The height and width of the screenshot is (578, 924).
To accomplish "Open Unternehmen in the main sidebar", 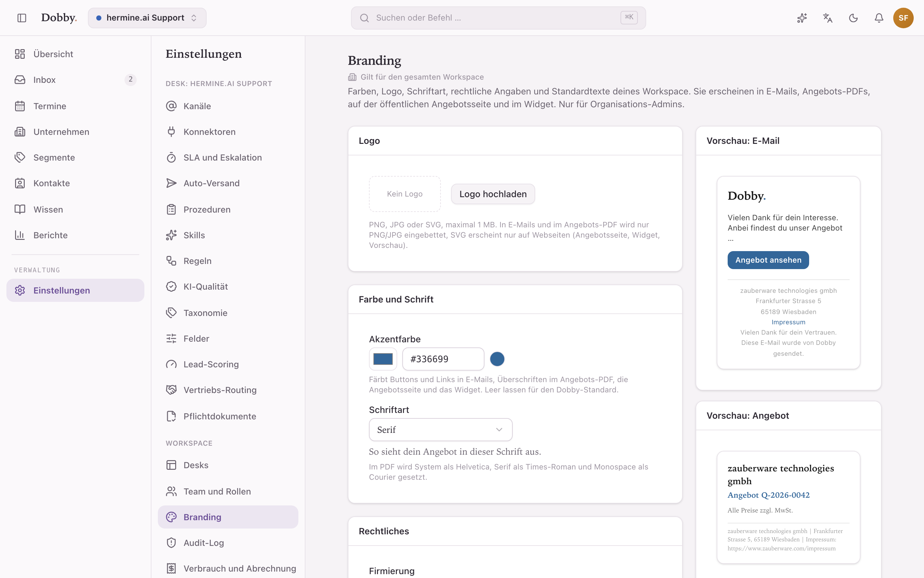I will pos(75,132).
